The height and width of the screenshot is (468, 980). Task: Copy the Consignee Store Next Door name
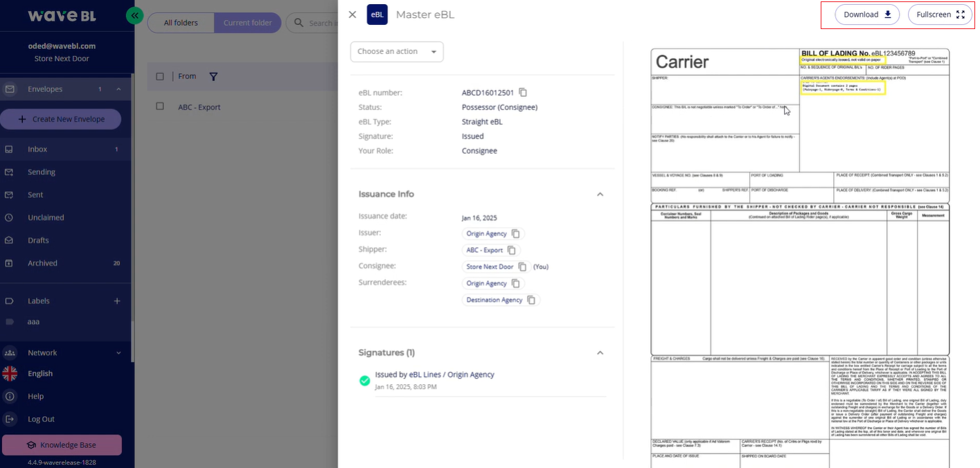point(522,267)
